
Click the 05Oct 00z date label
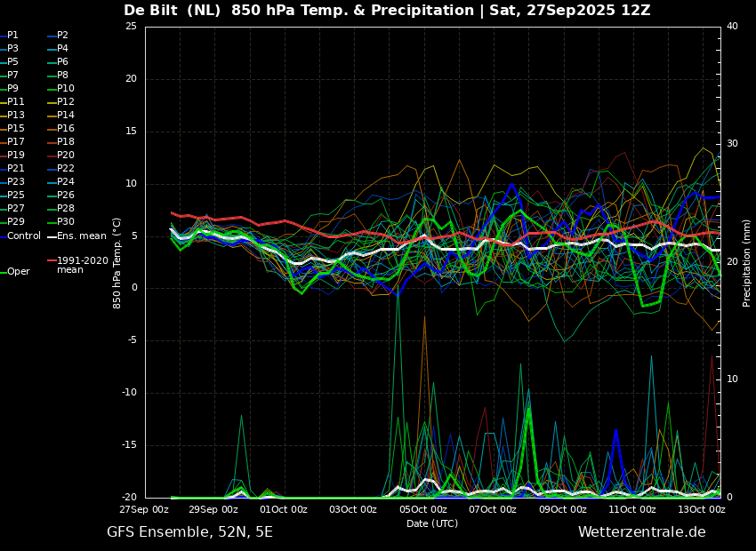423,509
